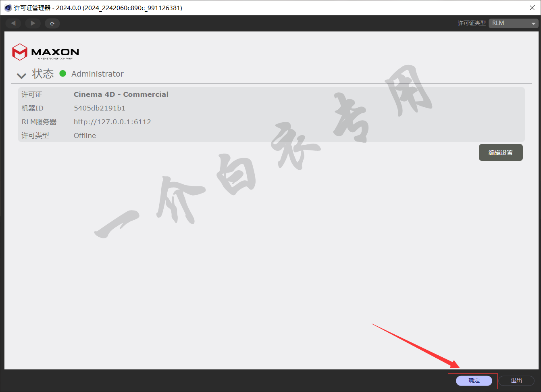
Task: Confirm with the 确定 button
Action: pos(474,381)
